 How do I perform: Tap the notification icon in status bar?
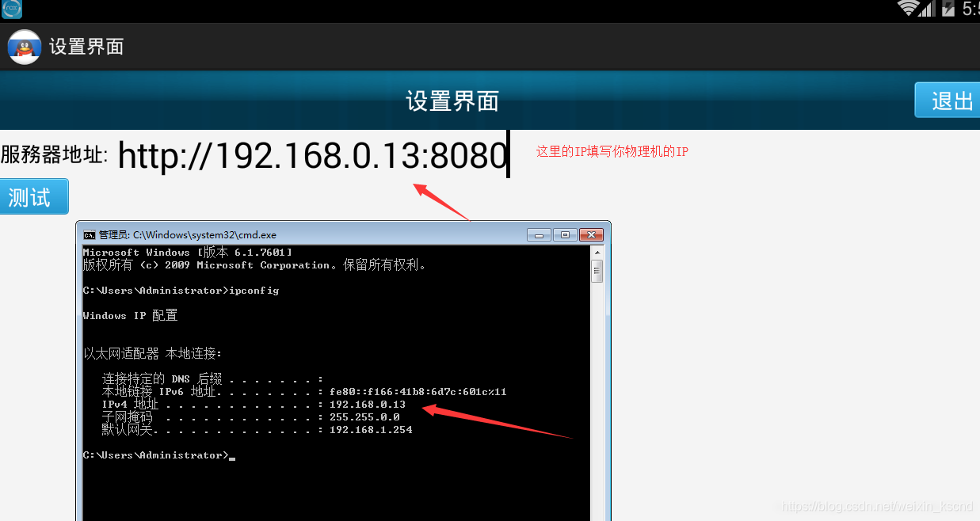point(11,10)
